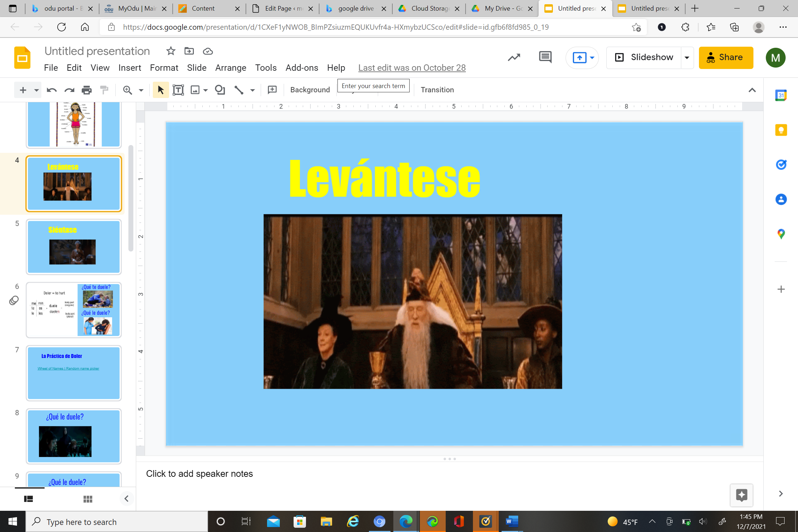Open the new slide layout dropdown arrow
The width and height of the screenshot is (798, 532).
click(36, 90)
